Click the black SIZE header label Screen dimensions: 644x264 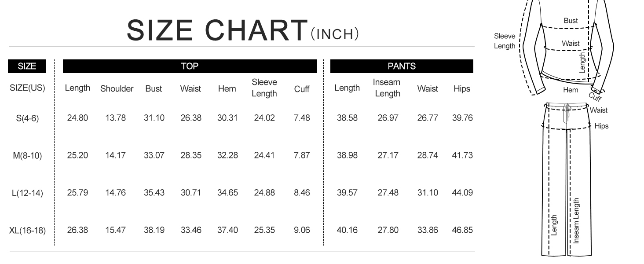point(27,66)
